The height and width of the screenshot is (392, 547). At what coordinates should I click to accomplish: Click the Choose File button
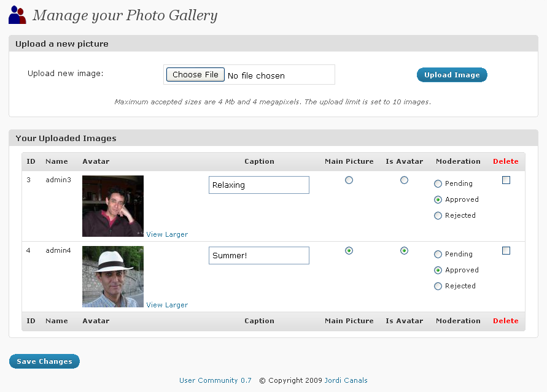(195, 75)
